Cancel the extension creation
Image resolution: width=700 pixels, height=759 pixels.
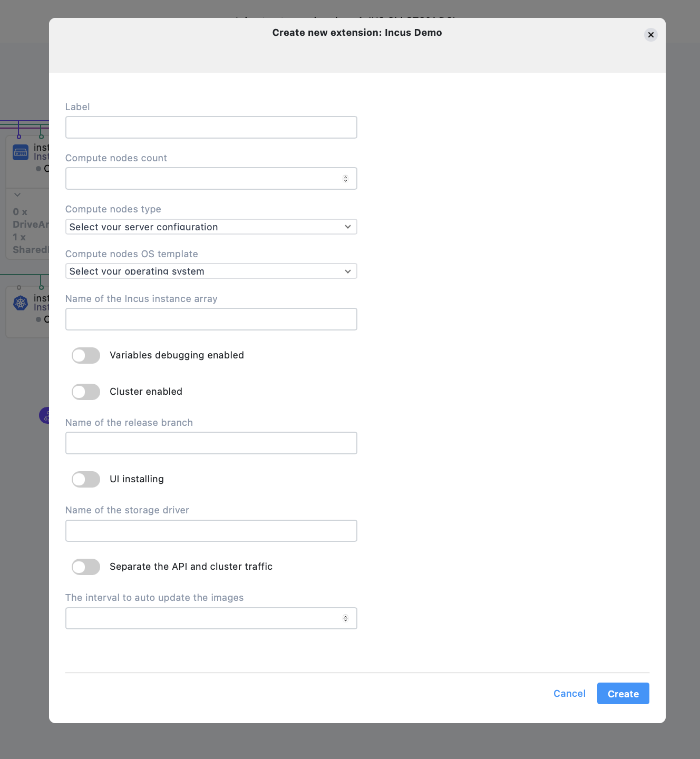(569, 694)
